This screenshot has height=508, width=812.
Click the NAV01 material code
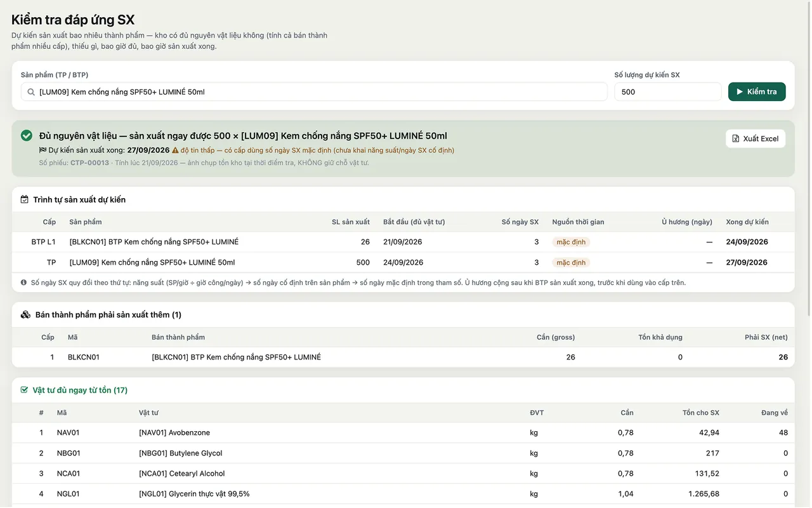tap(69, 433)
